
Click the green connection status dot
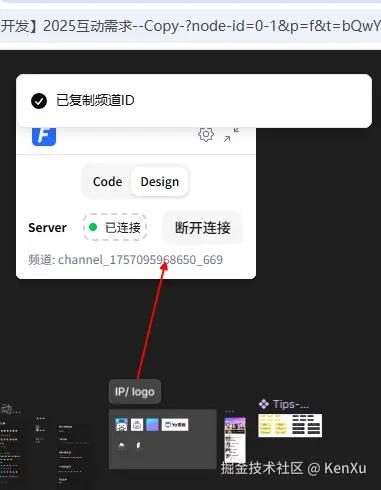tap(93, 227)
